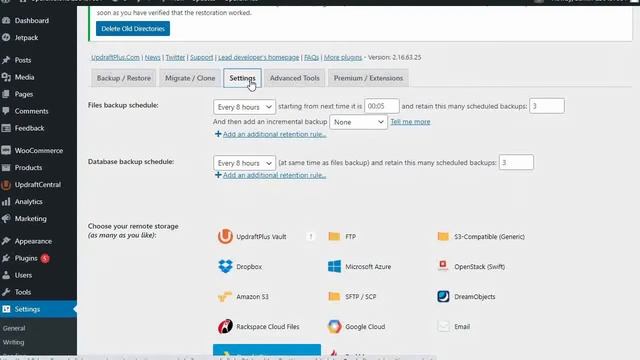Open Dashboard in the sidebar
640x360 pixels.
(31, 20)
